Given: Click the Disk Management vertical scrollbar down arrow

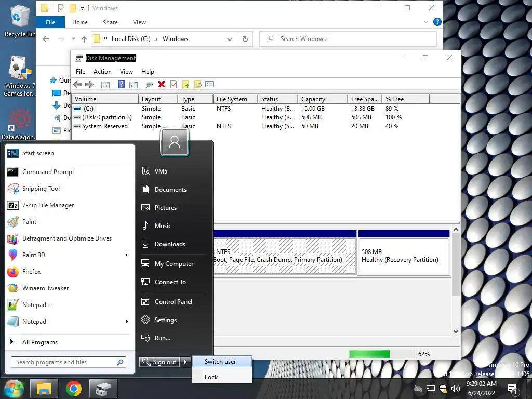Looking at the screenshot, I should coord(456,331).
